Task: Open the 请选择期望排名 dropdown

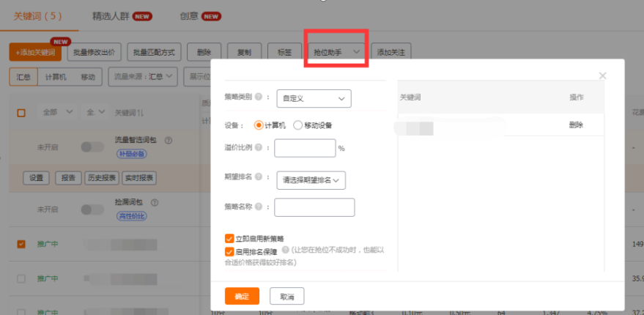Action: (x=311, y=180)
